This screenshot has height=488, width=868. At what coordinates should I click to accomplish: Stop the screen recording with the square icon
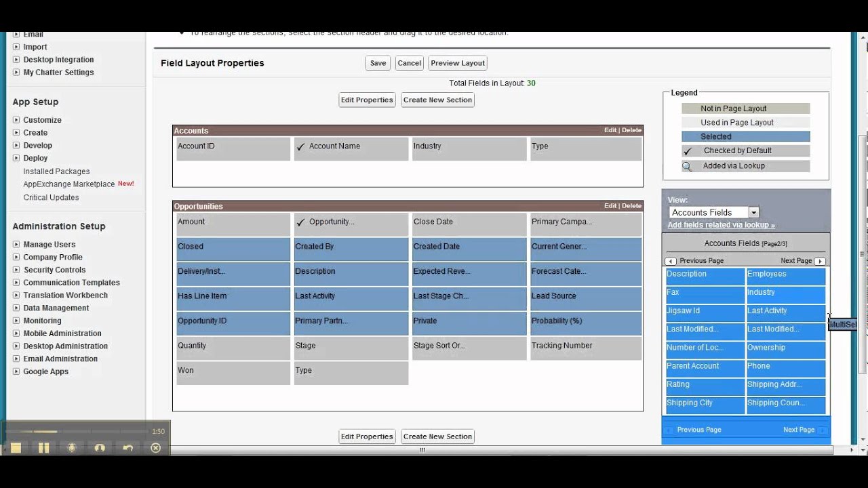[16, 448]
